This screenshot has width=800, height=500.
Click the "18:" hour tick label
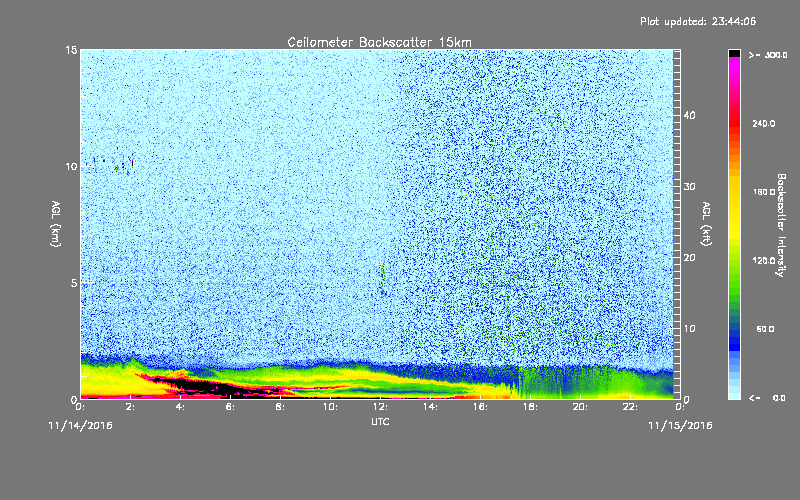pyautogui.click(x=530, y=407)
